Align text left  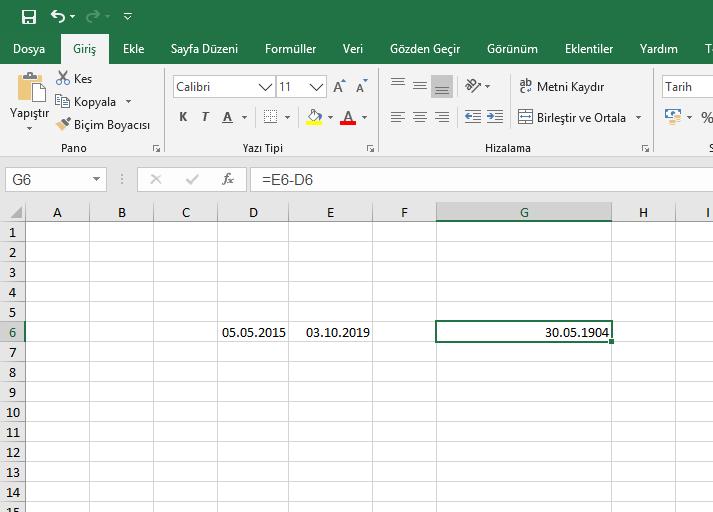pos(398,117)
